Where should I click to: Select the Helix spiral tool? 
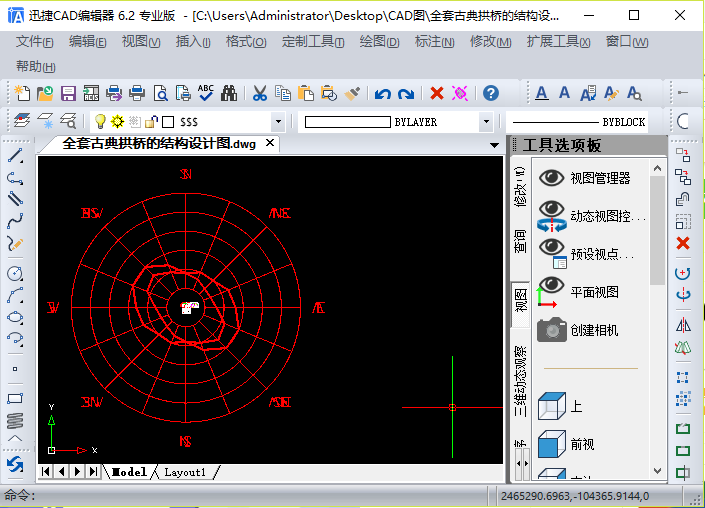click(x=15, y=420)
